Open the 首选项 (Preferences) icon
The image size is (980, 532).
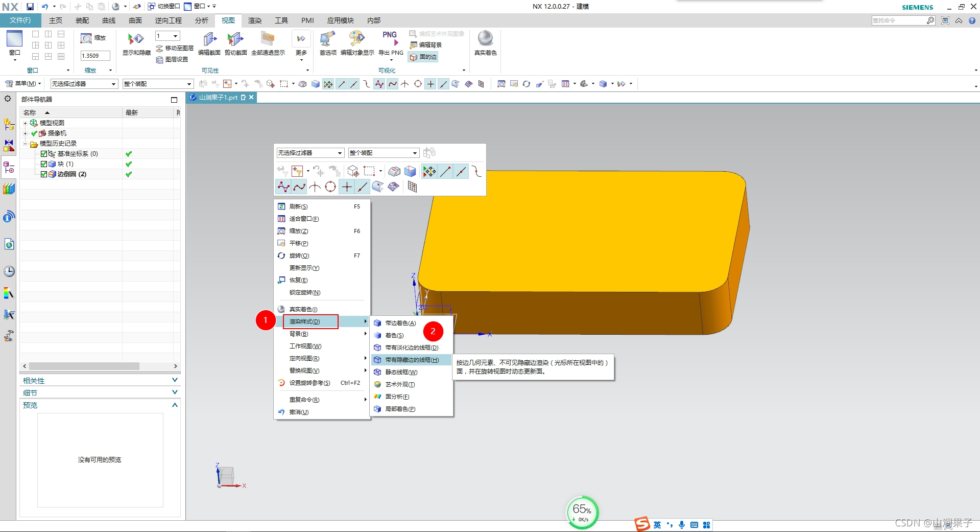327,39
